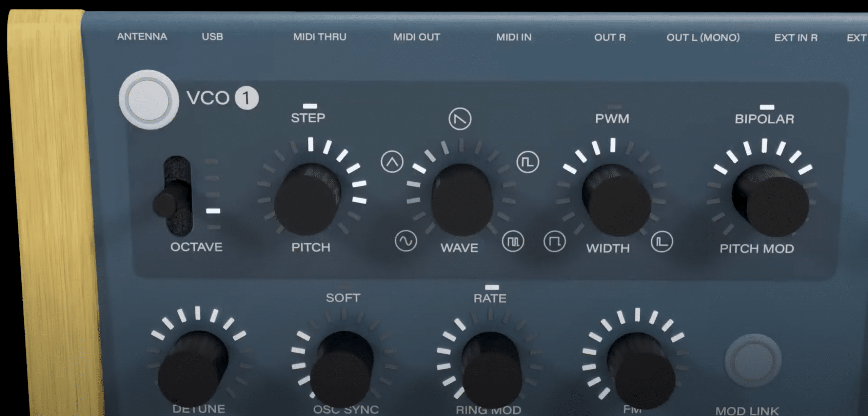
Task: Tap the grey MOD LINK button
Action: click(753, 360)
